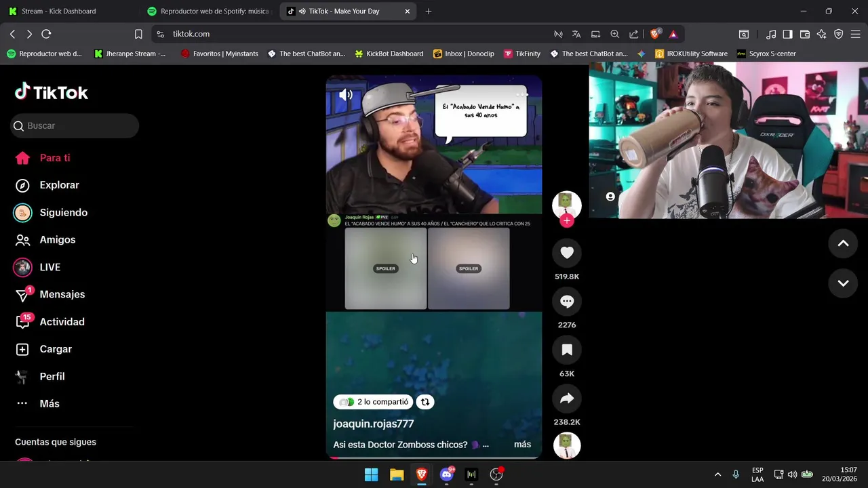Open Inbox | Donoclip bookmark
The image size is (868, 488).
click(464, 54)
